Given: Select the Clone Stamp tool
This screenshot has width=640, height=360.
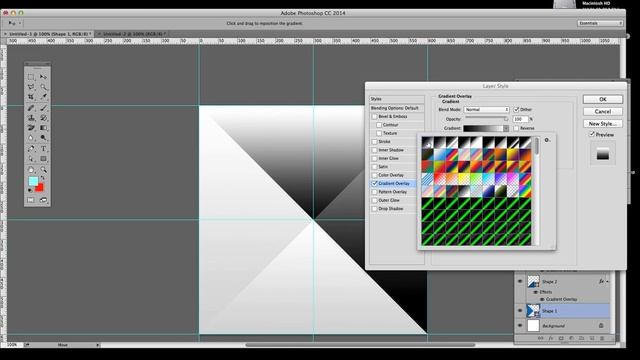Looking at the screenshot, I should click(31, 118).
